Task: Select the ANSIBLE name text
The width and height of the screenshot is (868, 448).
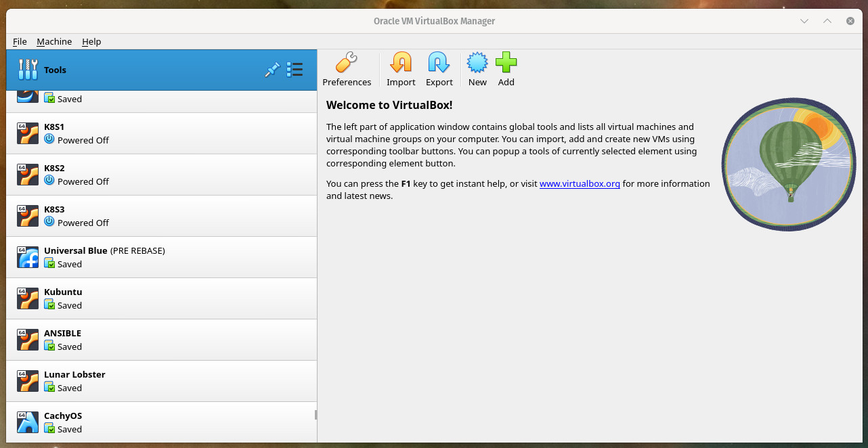Action: pos(62,333)
